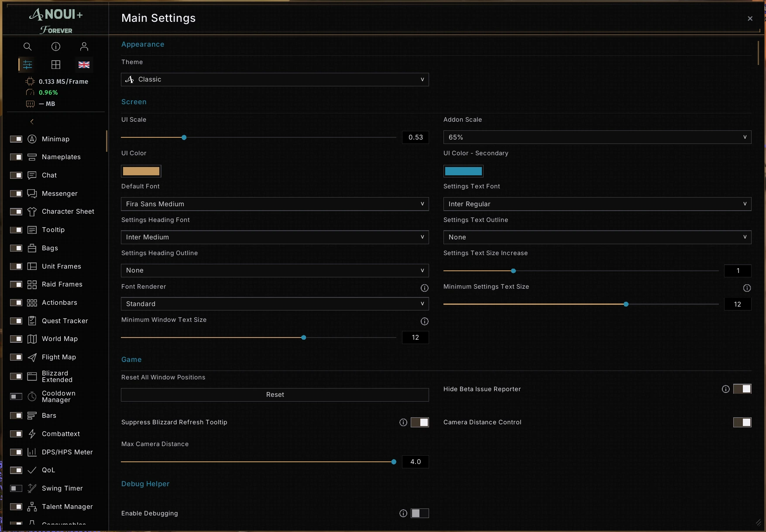The height and width of the screenshot is (532, 766).
Task: Toggle the Chat module switch
Action: coord(16,175)
